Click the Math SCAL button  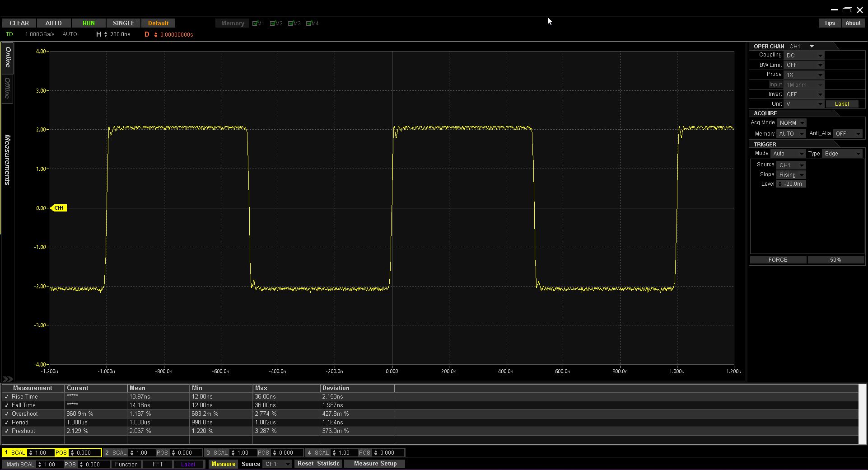coord(20,464)
